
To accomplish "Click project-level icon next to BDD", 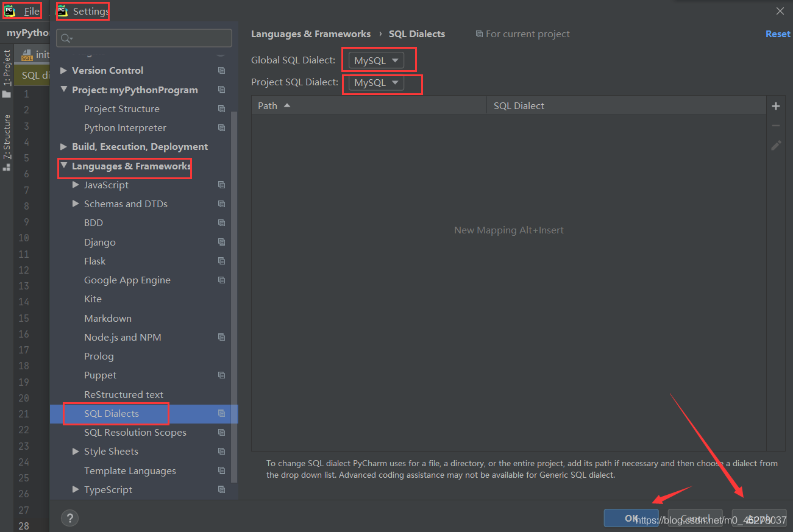I will coord(221,222).
